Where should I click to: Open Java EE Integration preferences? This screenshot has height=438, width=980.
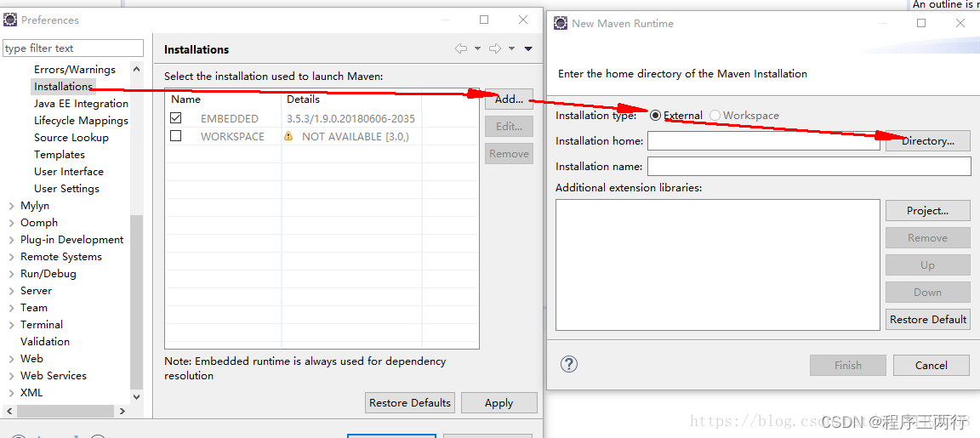(x=82, y=104)
